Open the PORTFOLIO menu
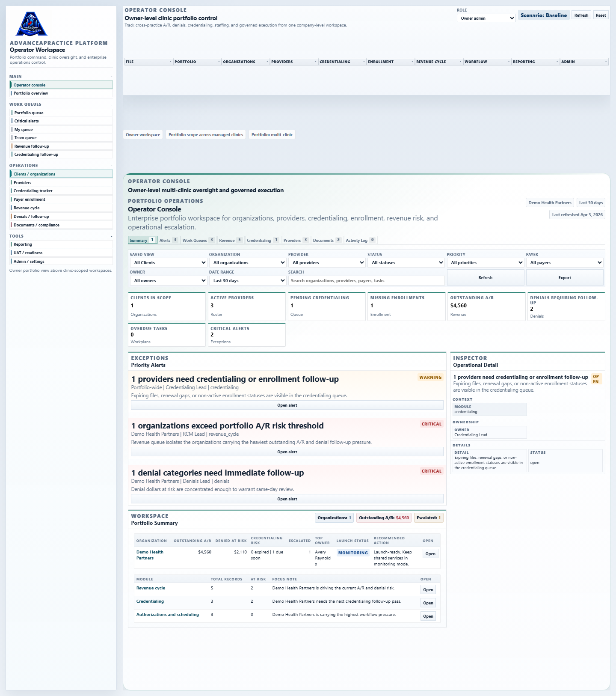 [197, 62]
